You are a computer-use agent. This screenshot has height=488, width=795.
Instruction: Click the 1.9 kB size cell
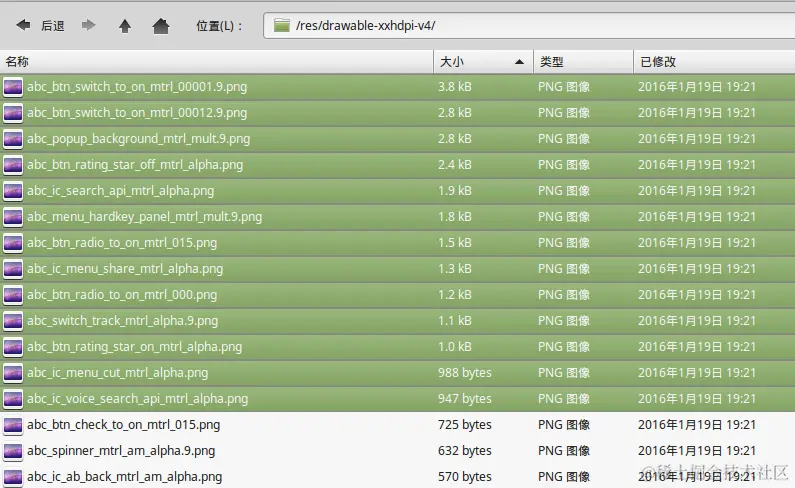[455, 191]
